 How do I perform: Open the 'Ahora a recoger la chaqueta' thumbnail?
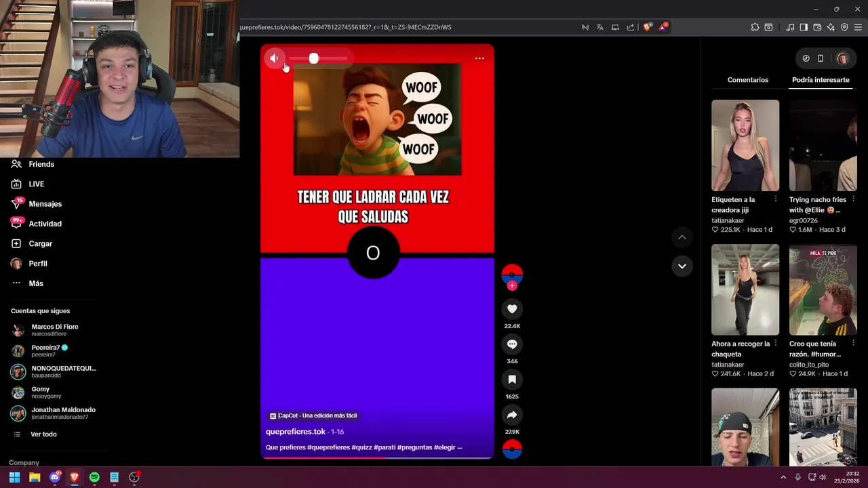[x=745, y=289]
